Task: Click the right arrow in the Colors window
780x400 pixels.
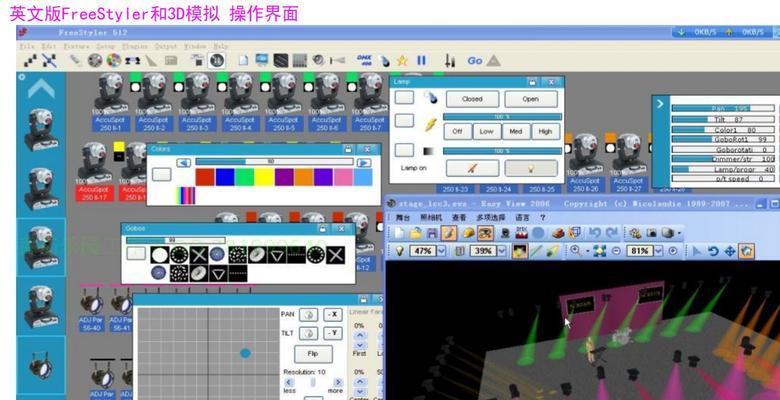Action: point(364,163)
